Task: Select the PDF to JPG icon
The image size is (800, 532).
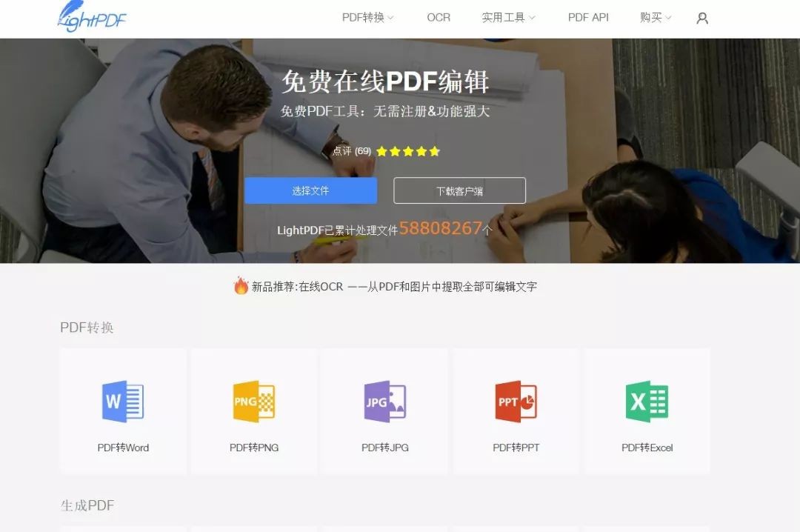Action: (x=385, y=402)
